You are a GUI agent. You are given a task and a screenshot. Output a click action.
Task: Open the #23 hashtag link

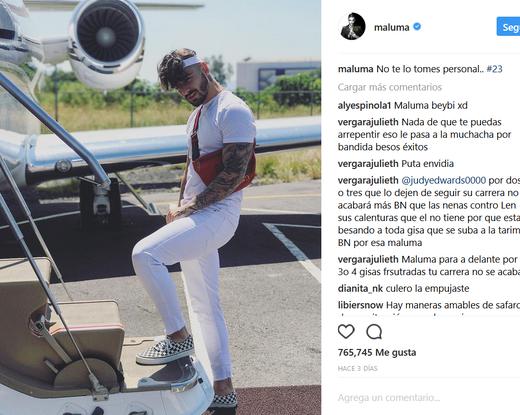click(494, 69)
